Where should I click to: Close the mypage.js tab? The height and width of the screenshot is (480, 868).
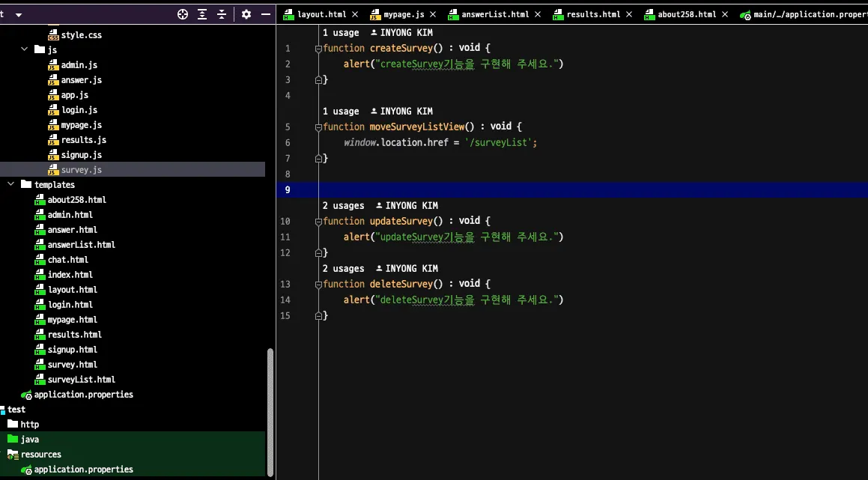(x=433, y=14)
